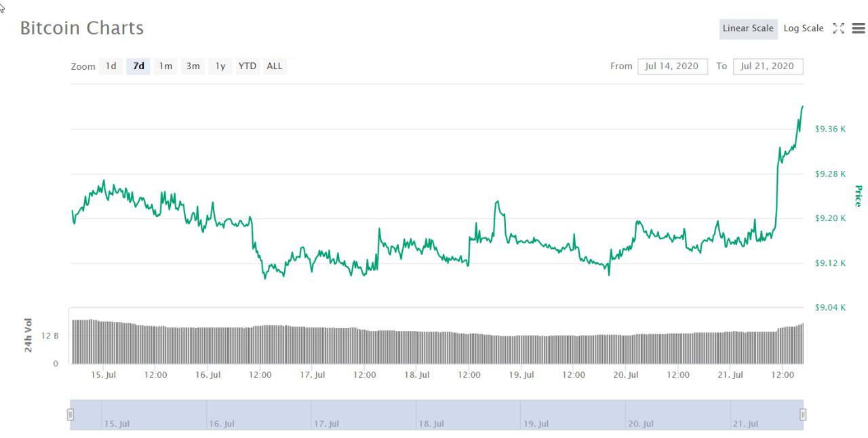
Task: Switch chart to Log Scale
Action: (x=804, y=28)
